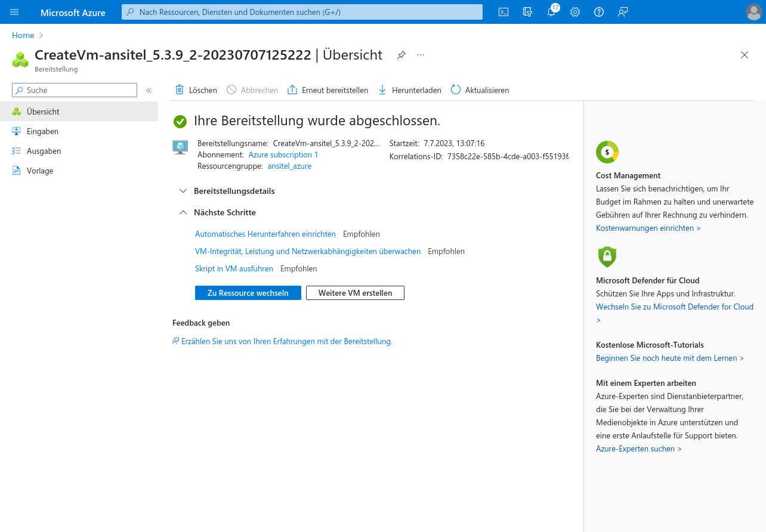Viewport: 766px width, 532px height.
Task: Open the portal settings gear
Action: pos(575,12)
